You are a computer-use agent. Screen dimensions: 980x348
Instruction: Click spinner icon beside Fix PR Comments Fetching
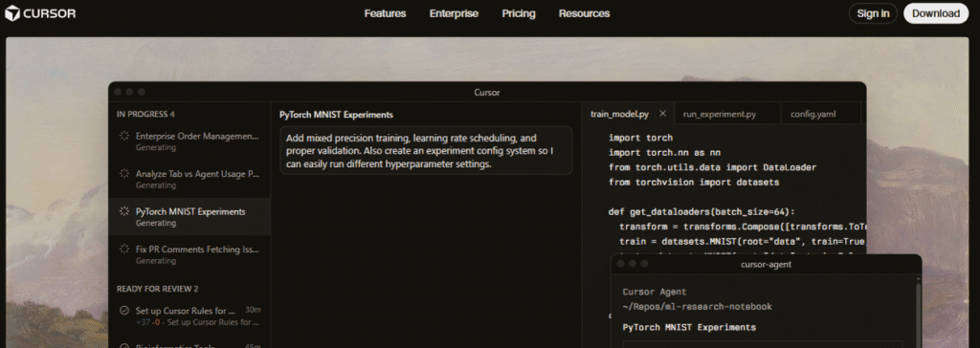123,250
